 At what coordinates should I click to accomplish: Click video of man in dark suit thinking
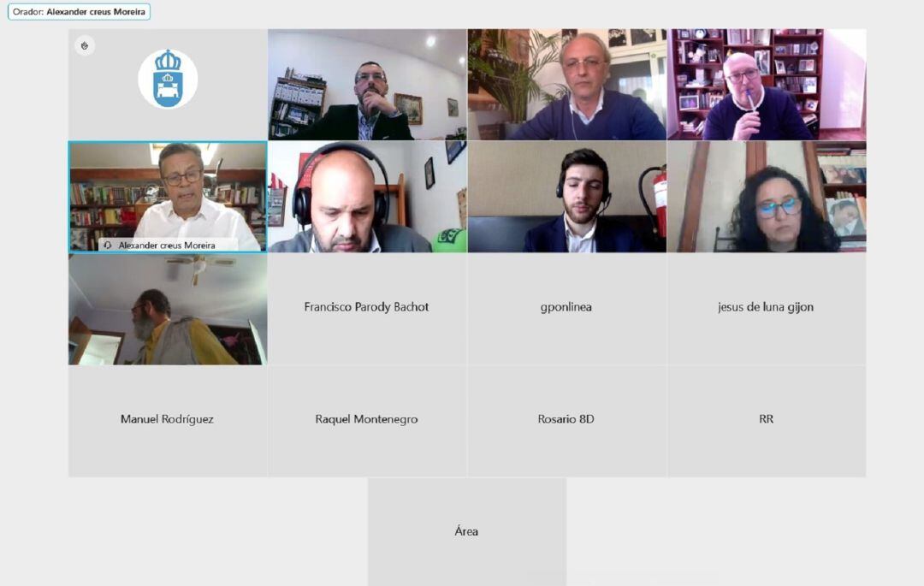pyautogui.click(x=367, y=85)
